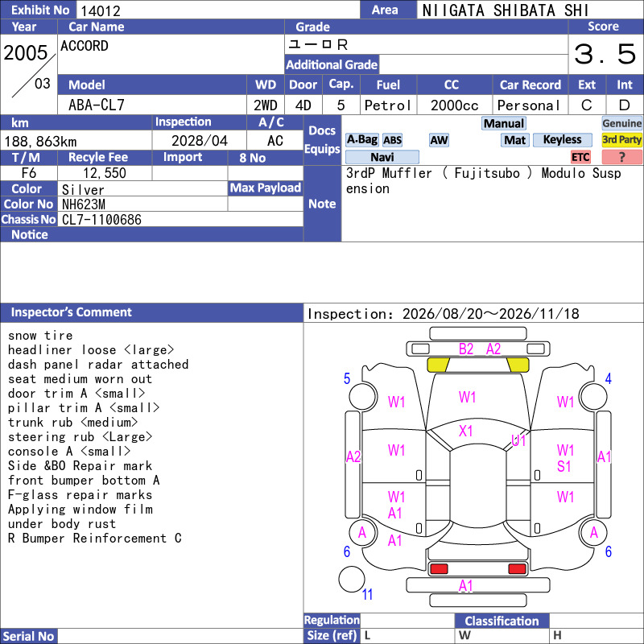This screenshot has width=644, height=644.
Task: Select the 'snow tire' comment
Action: click(40, 336)
